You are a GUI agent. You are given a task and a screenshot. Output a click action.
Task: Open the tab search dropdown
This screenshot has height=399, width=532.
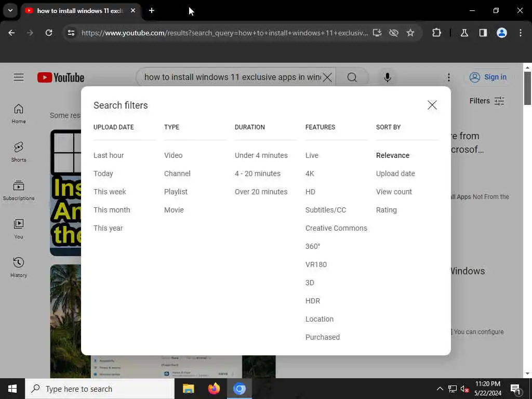coord(10,10)
